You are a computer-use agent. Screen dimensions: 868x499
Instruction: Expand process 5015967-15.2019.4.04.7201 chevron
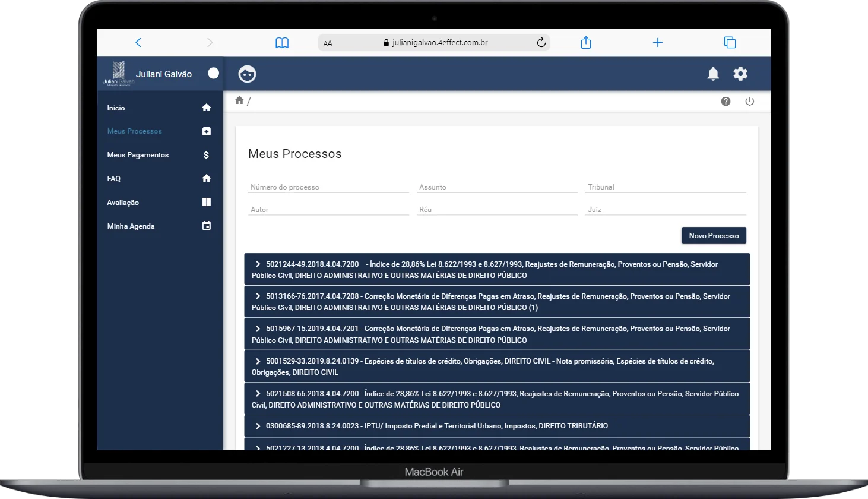pos(258,328)
